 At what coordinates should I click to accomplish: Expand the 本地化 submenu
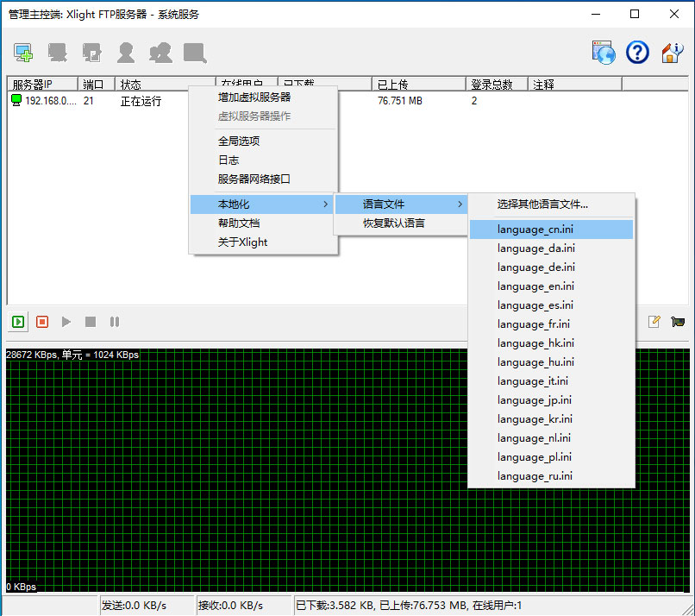tap(262, 204)
